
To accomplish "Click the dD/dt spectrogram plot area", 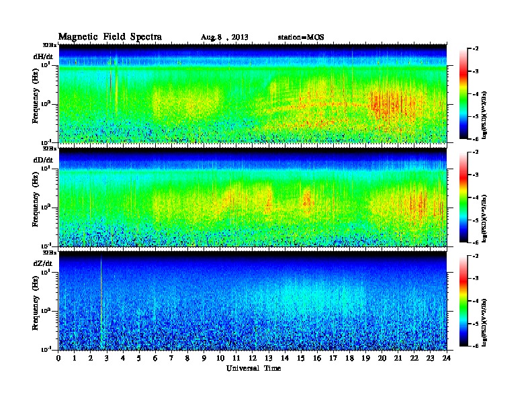I will click(253, 197).
